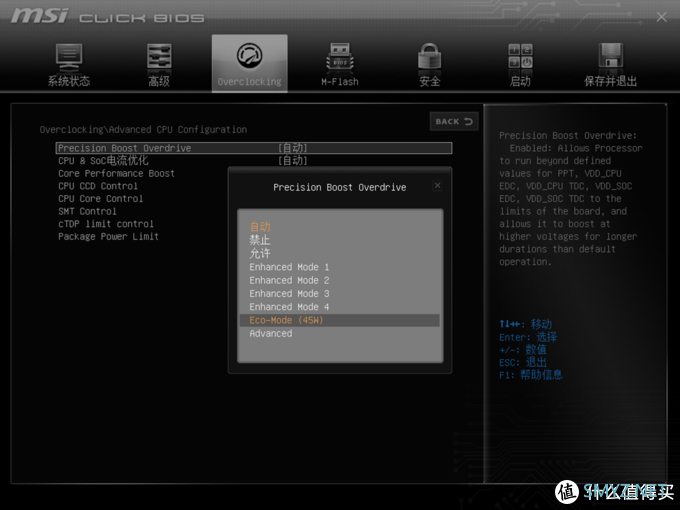680x510 pixels.
Task: Select the SMT Control setting
Action: click(87, 211)
